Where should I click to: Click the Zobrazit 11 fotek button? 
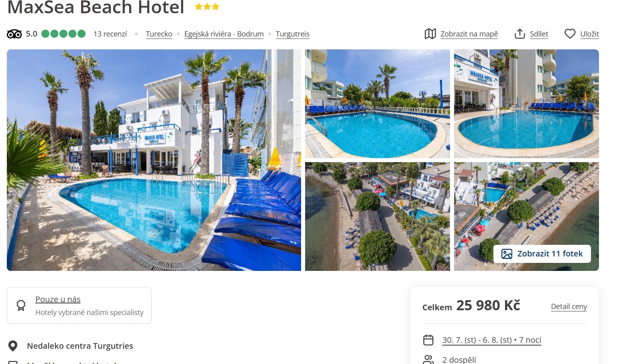click(x=542, y=254)
